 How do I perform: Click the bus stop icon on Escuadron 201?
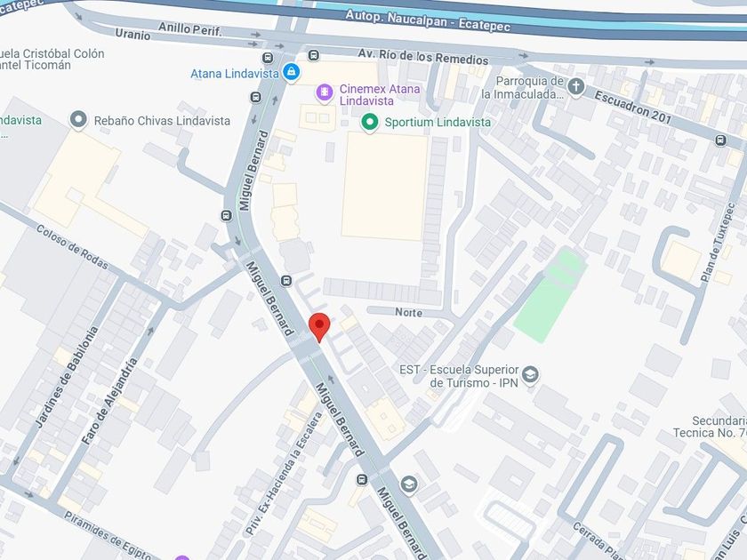point(720,140)
